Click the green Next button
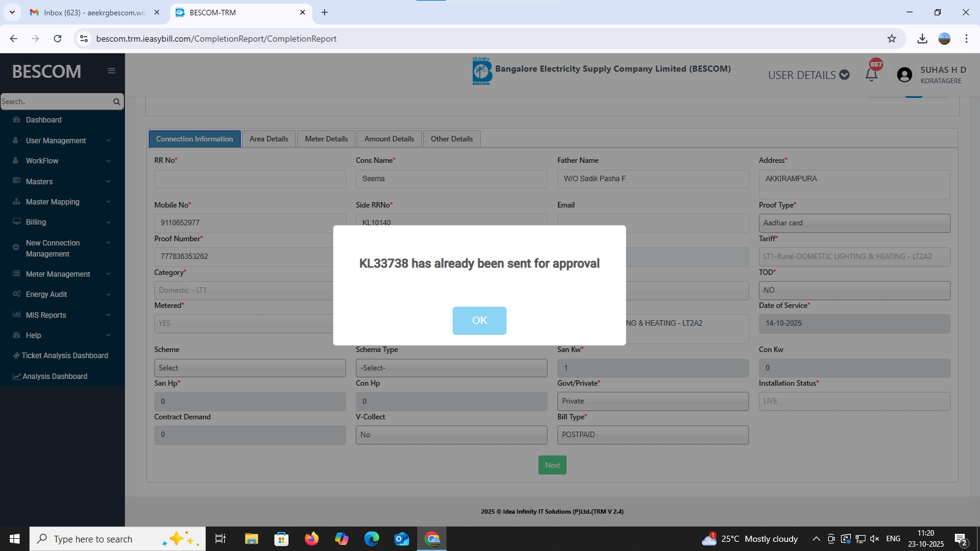This screenshot has width=980, height=551. pyautogui.click(x=552, y=465)
